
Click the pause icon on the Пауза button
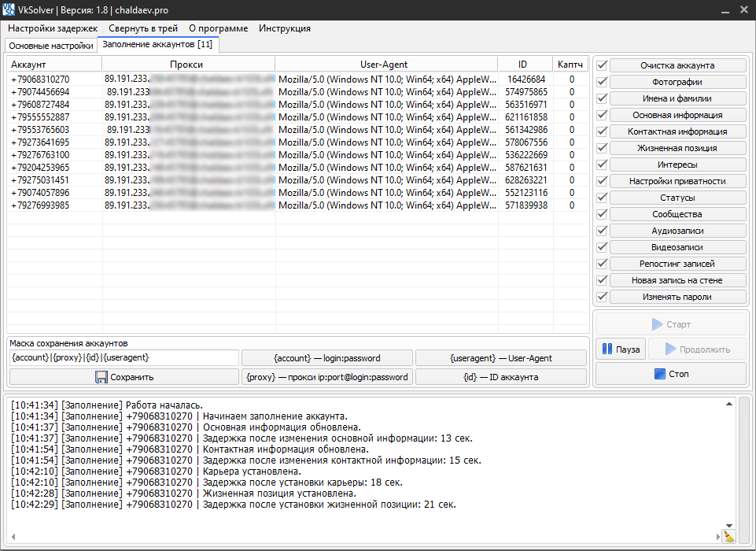tap(607, 349)
